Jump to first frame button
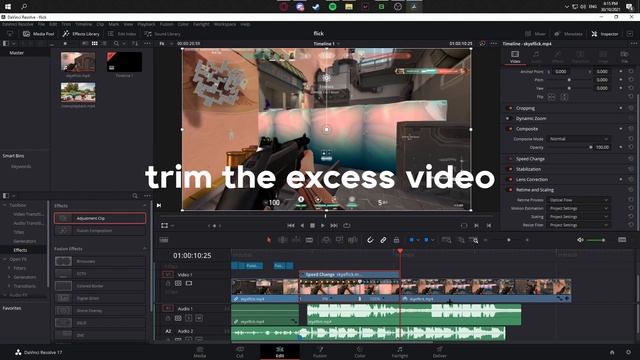The height and width of the screenshot is (360, 640). (x=291, y=225)
